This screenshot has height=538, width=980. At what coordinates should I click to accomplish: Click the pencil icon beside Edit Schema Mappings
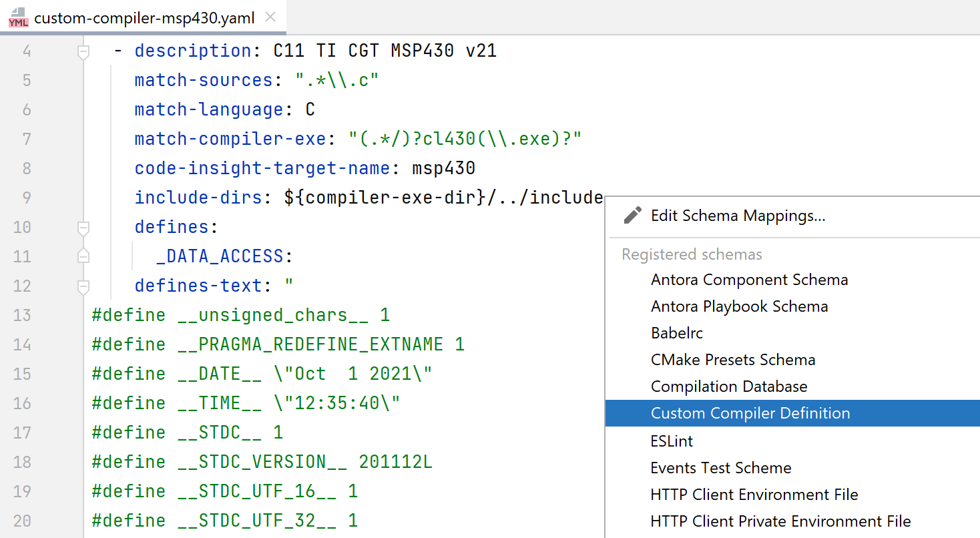click(632, 215)
